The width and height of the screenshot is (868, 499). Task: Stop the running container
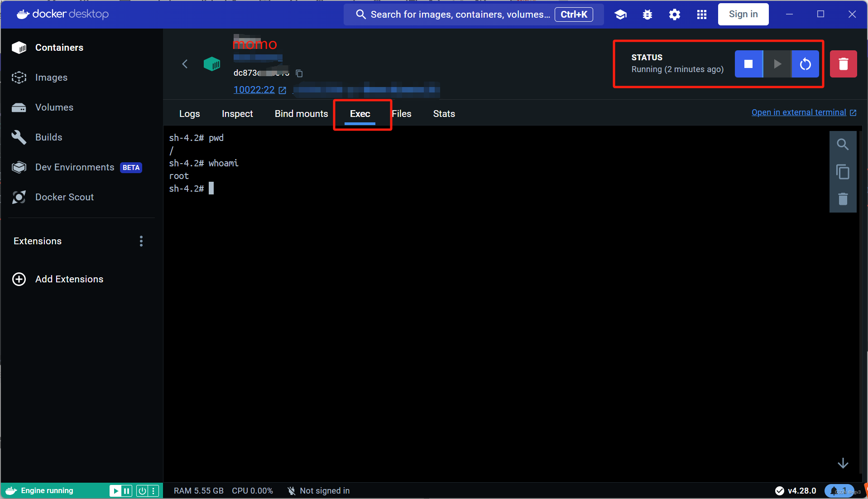tap(748, 64)
